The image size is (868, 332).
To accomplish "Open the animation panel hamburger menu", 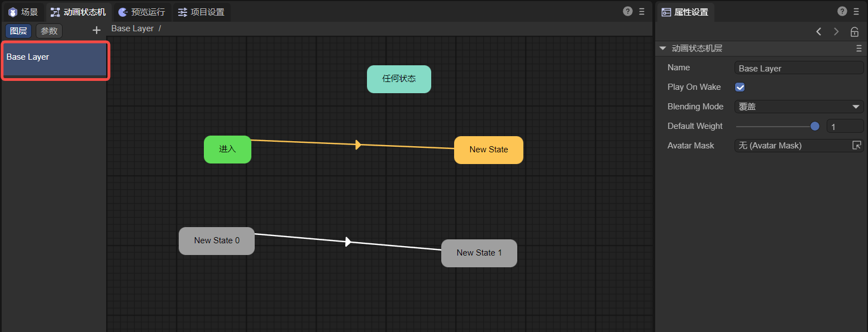I will point(642,11).
